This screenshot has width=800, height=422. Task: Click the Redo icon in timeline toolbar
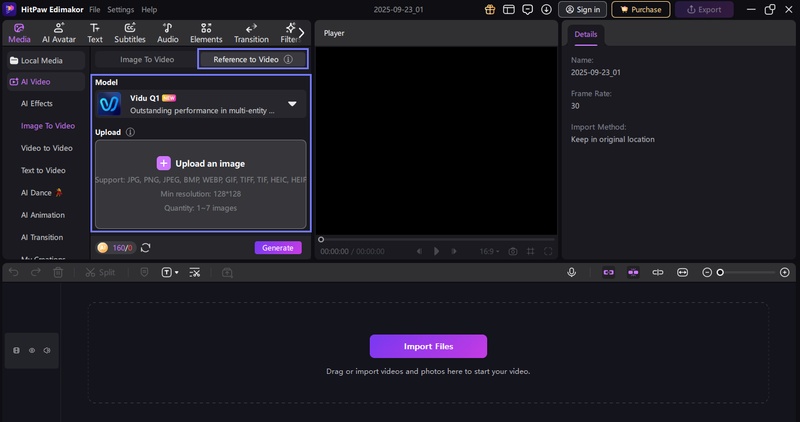36,272
